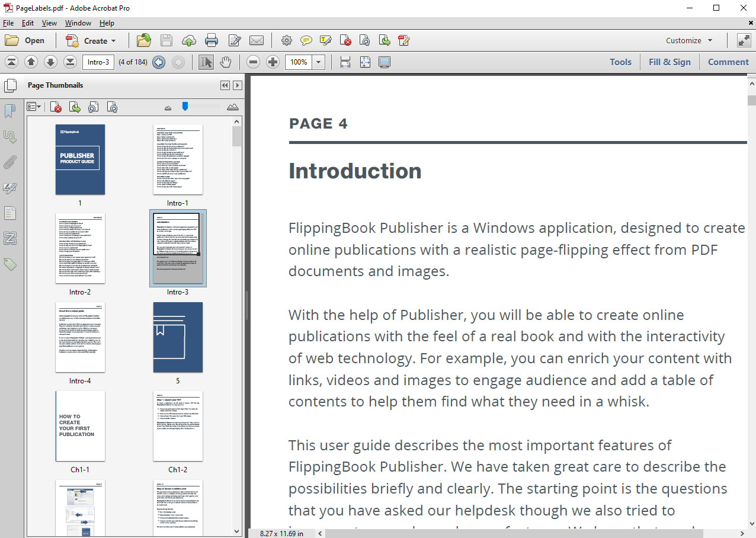Toggle the text Selection arrow tool

206,62
